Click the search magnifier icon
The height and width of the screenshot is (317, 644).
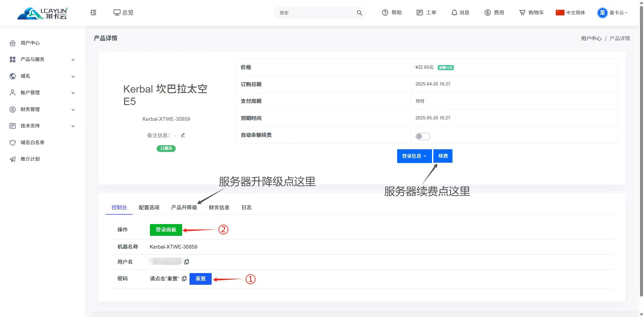click(x=359, y=13)
